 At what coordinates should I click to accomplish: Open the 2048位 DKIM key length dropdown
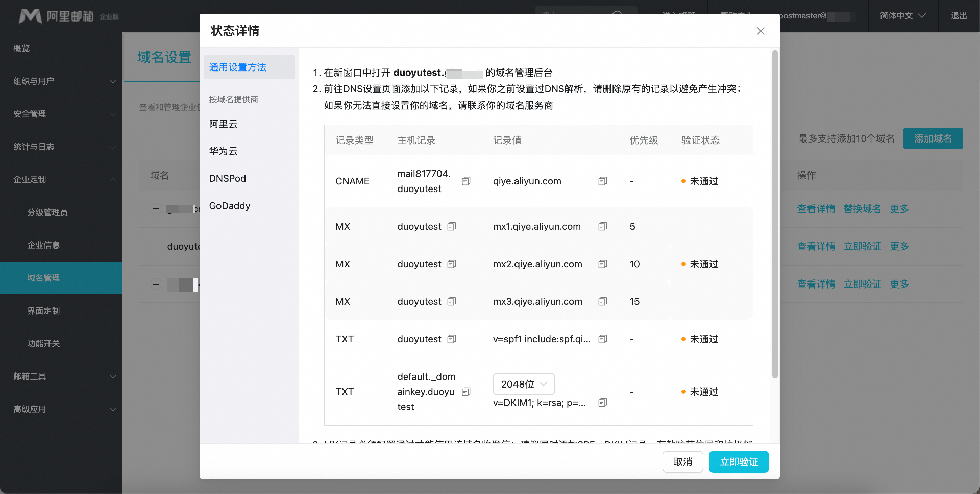click(x=524, y=384)
